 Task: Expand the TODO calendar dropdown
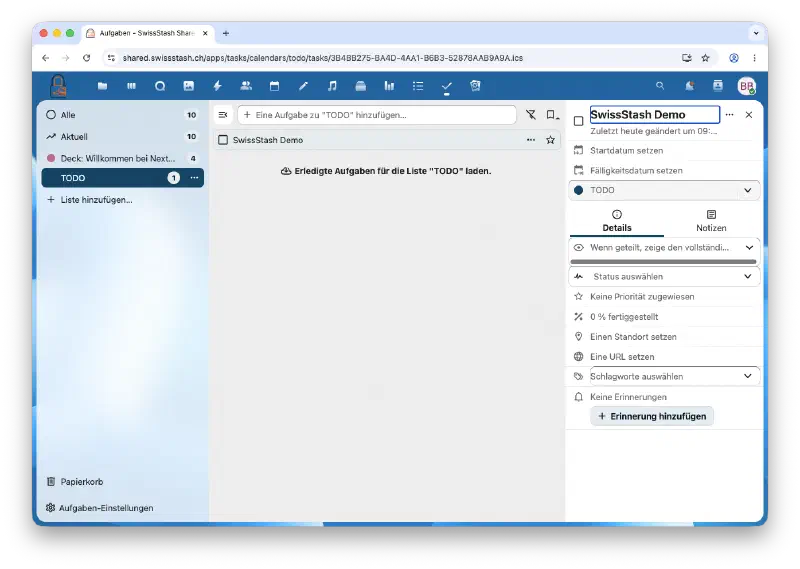point(664,190)
